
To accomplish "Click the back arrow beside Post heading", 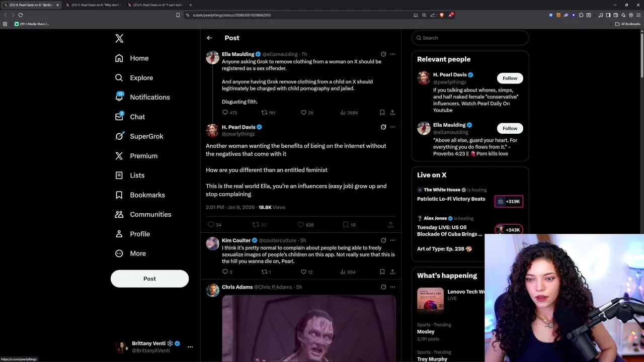I will pos(209,38).
